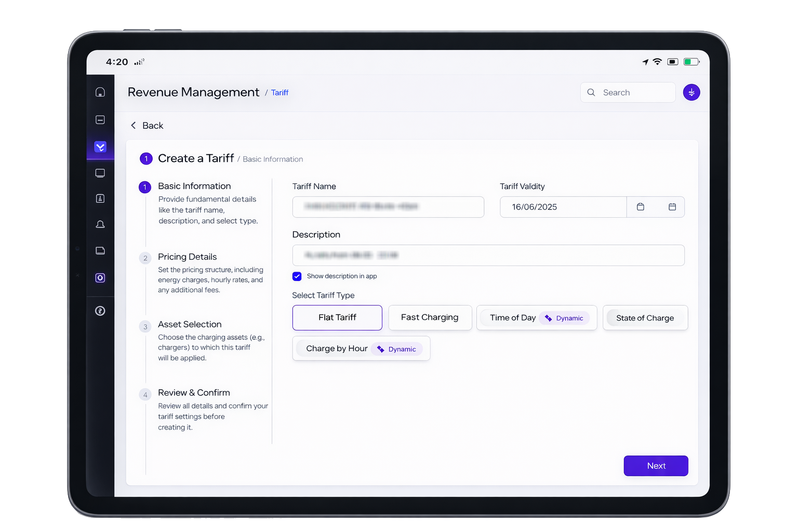The width and height of the screenshot is (798, 532).
Task: Click the sidebar icon just below the home icon
Action: pos(100,120)
